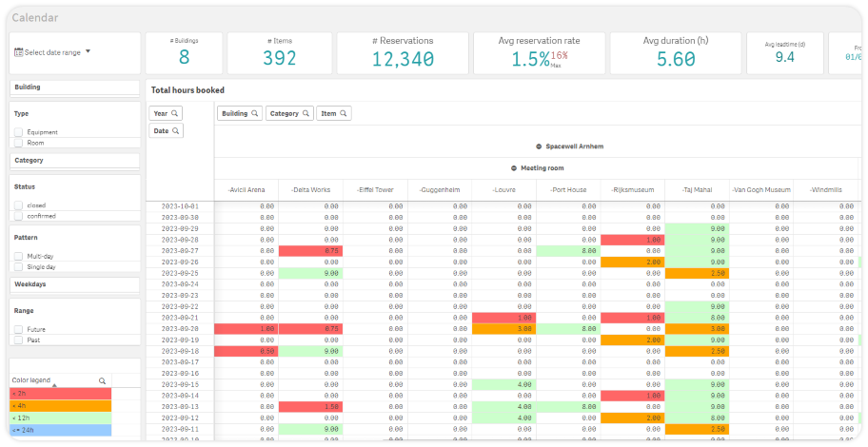Click the Item dimension button
Viewport: 868px width, 447px height.
[x=334, y=113]
